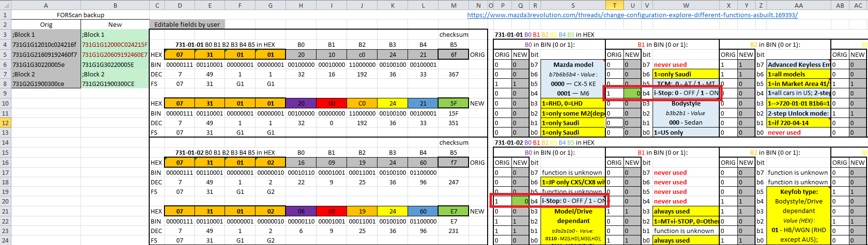Select the "1=RHD, 0=LHD" cell
This screenshot has width=868, height=245.
click(572, 103)
